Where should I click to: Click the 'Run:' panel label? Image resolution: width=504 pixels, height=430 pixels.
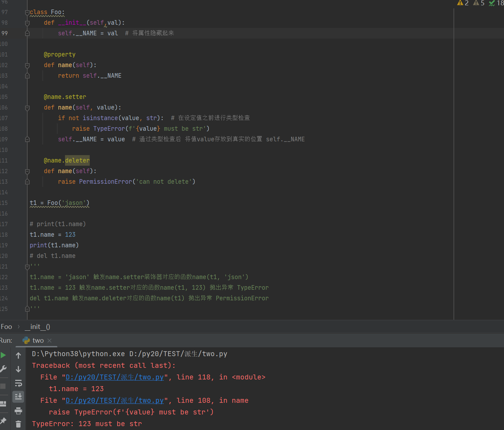(6, 341)
